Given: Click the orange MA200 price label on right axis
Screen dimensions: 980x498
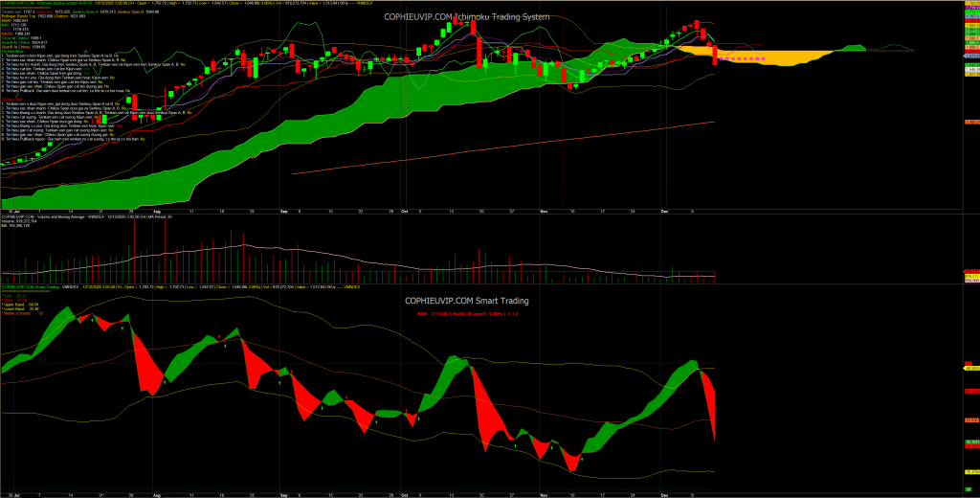Looking at the screenshot, I should (969, 122).
